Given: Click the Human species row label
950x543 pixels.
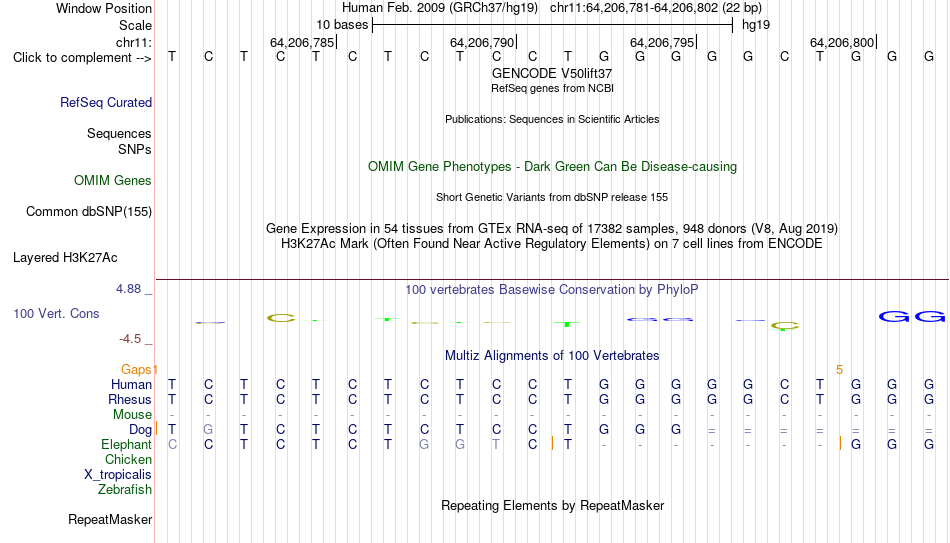Looking at the screenshot, I should pos(131,384).
